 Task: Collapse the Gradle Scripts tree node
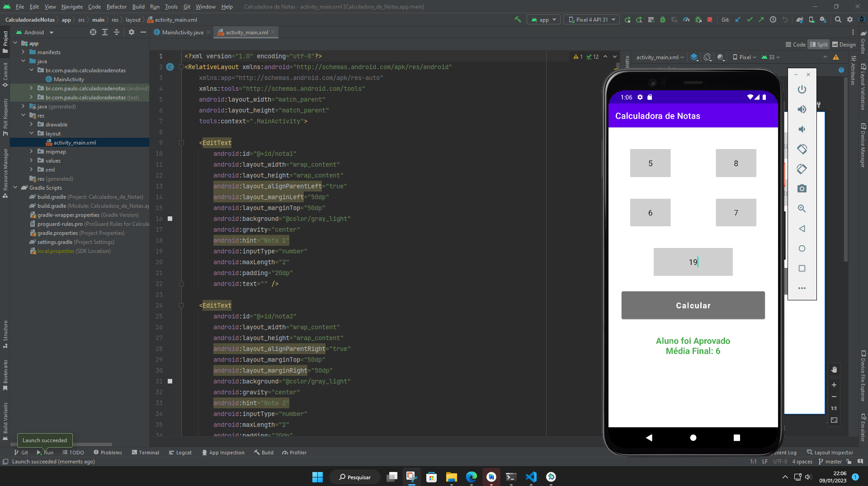click(x=16, y=188)
